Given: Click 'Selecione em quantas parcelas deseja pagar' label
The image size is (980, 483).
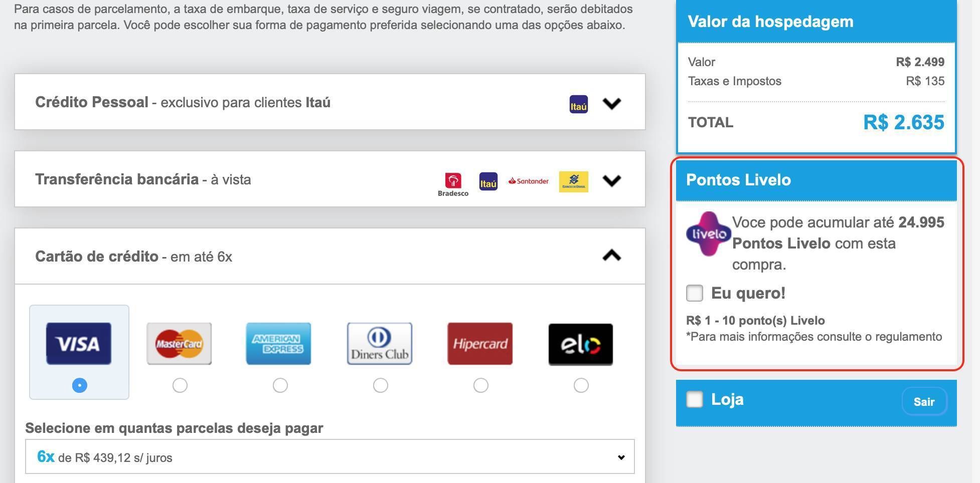Looking at the screenshot, I should pos(174,428).
